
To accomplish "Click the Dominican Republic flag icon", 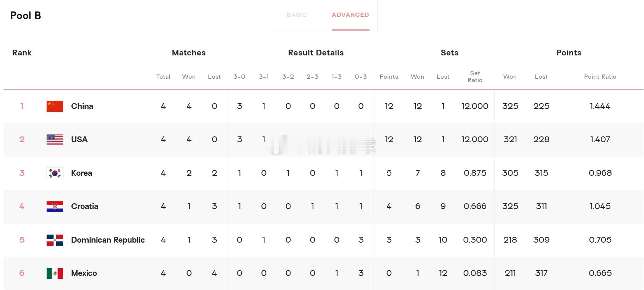I will pos(55,240).
